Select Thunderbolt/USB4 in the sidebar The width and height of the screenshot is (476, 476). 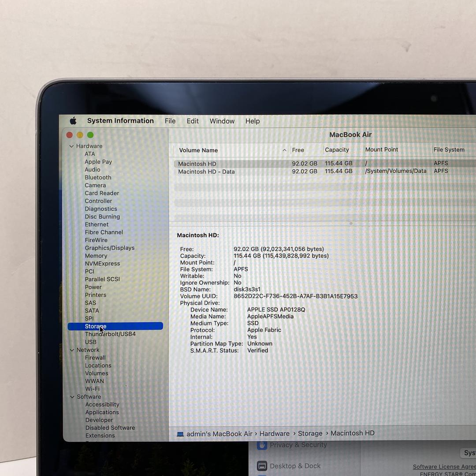tap(110, 334)
